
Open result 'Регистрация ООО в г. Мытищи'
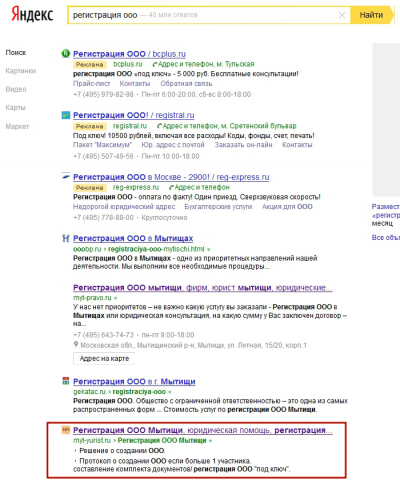click(x=134, y=381)
